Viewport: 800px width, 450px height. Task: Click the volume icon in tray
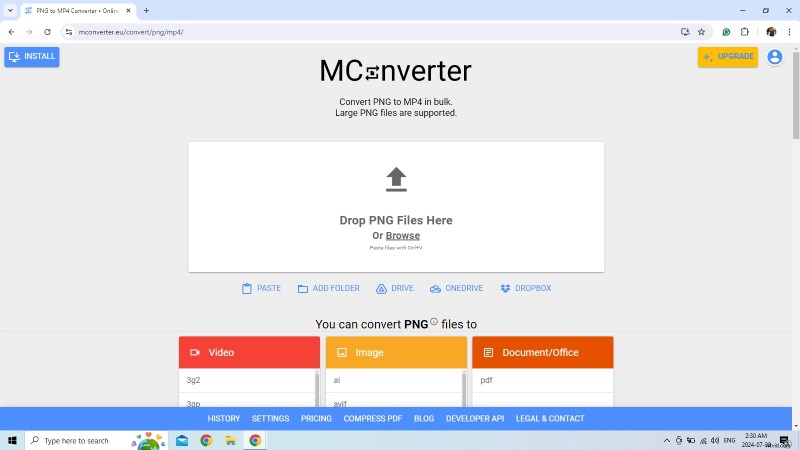715,440
